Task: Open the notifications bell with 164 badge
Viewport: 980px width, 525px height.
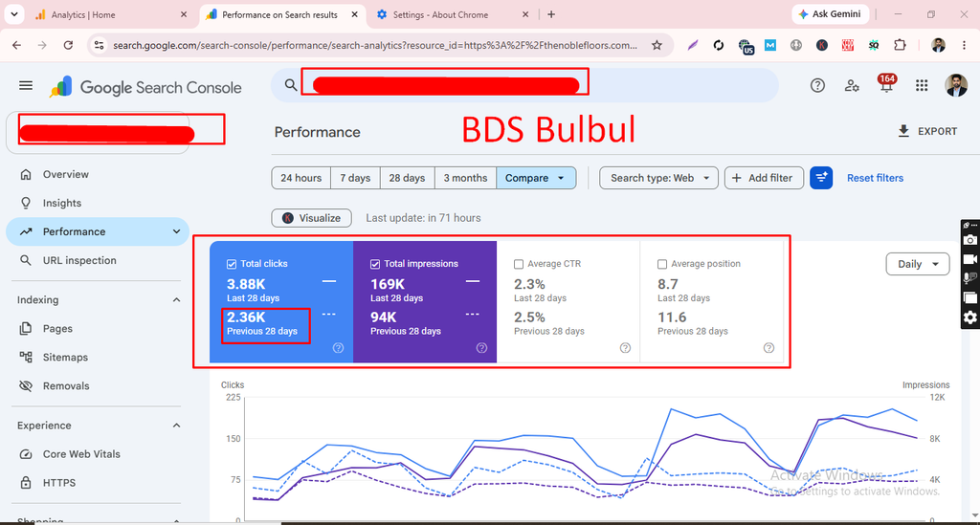Action: [x=886, y=84]
